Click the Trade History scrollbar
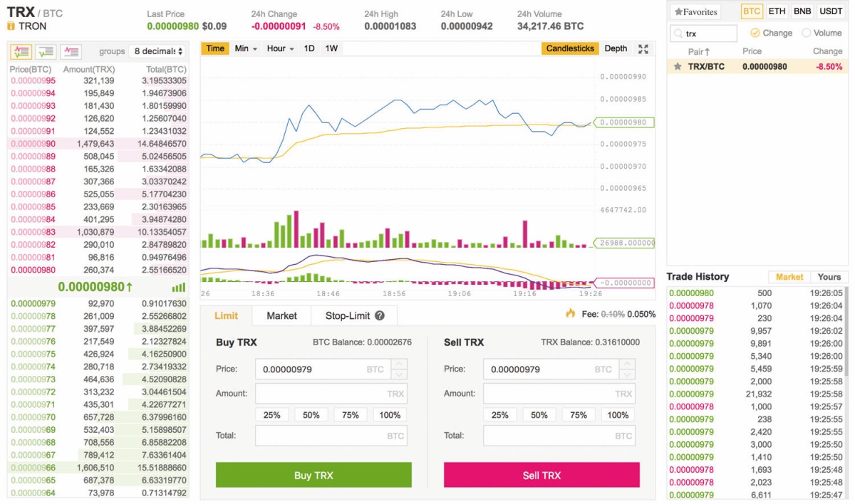The image size is (855, 504). [846, 330]
